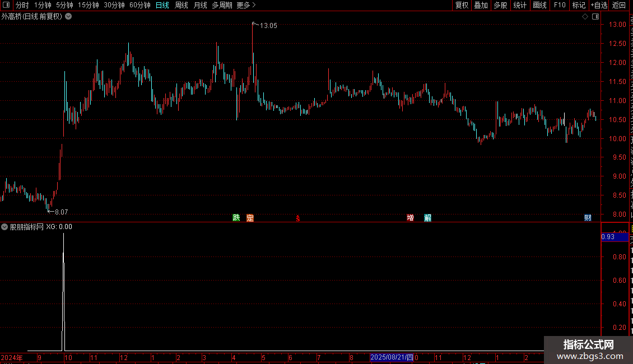
Task: Open the 多股 multi-stock view
Action: pyautogui.click(x=500, y=5)
